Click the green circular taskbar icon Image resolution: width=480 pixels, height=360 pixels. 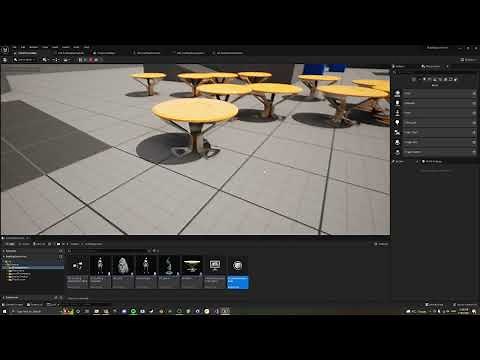point(133,311)
